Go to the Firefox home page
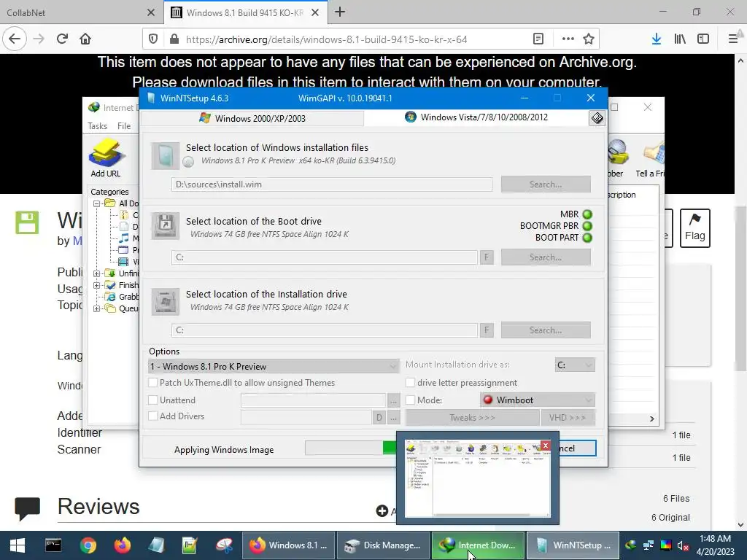Viewport: 747px width, 560px height. 85,39
